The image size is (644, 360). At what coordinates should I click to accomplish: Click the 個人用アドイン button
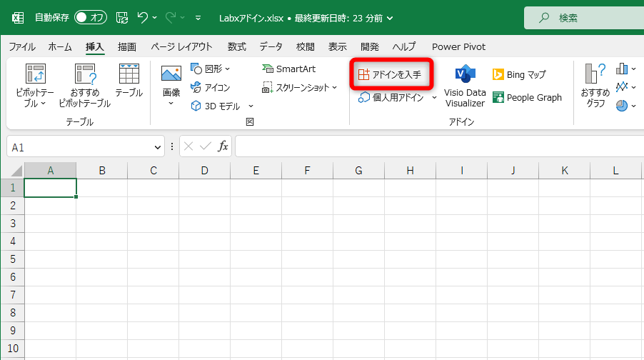tap(391, 97)
